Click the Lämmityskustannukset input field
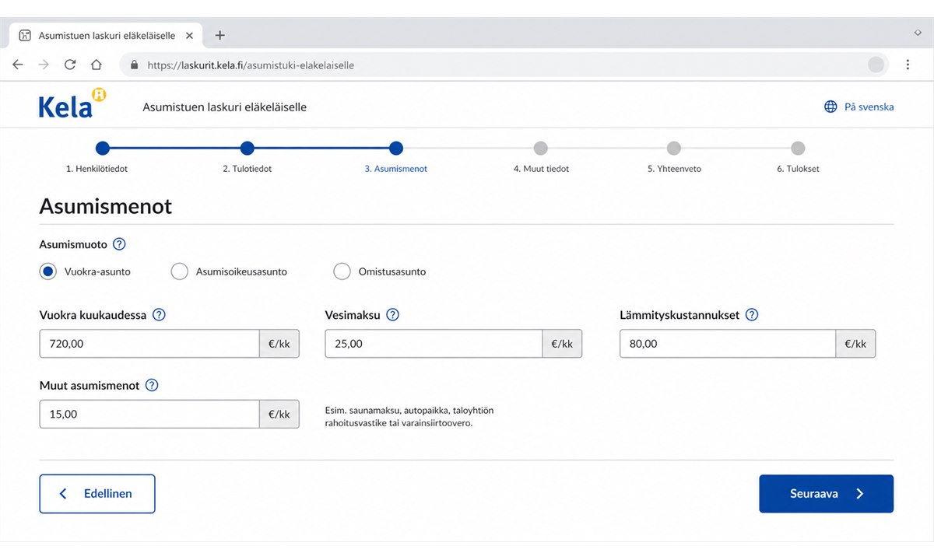Screen dimensions: 934x560 tap(728, 344)
